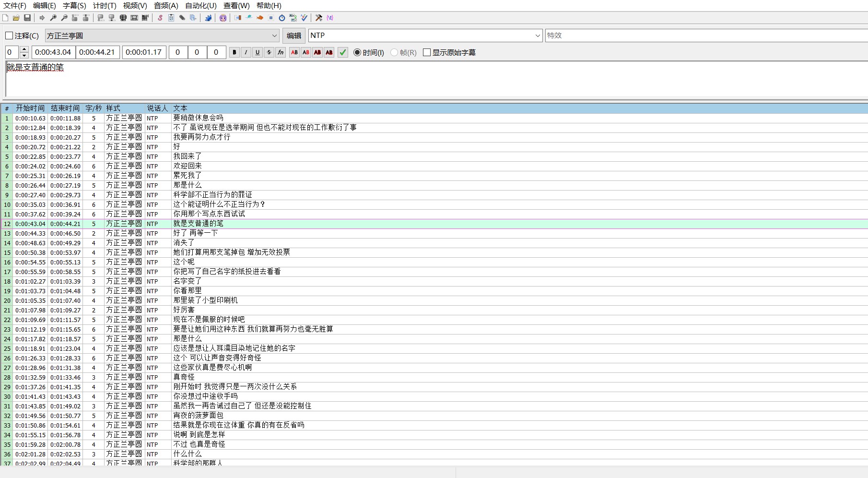The height and width of the screenshot is (478, 868).
Task: Open the Styles Manager
Action: [160, 18]
